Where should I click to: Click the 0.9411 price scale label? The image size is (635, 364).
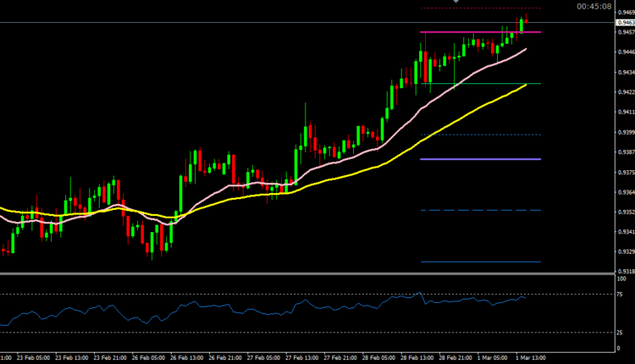[x=623, y=112]
